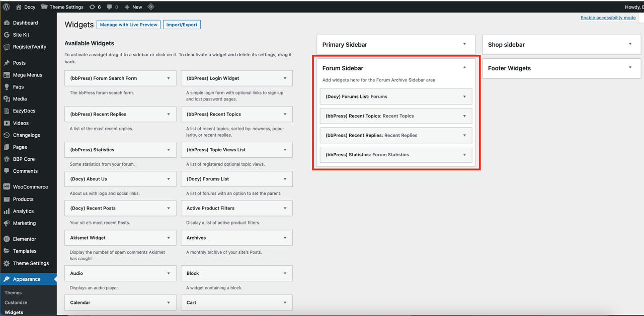This screenshot has width=644, height=316.
Task: Click the Dashboard menu icon
Action: 7,23
